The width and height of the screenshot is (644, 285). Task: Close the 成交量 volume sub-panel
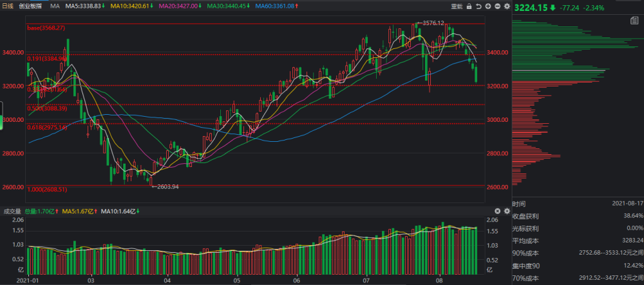[497, 211]
